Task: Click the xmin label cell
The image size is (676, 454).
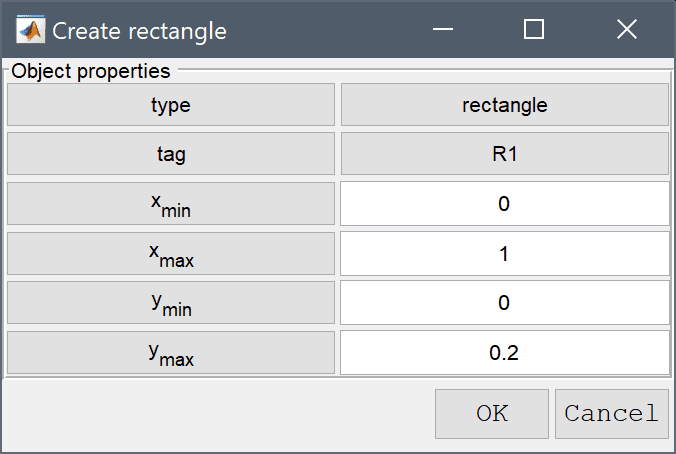Action: click(171, 204)
